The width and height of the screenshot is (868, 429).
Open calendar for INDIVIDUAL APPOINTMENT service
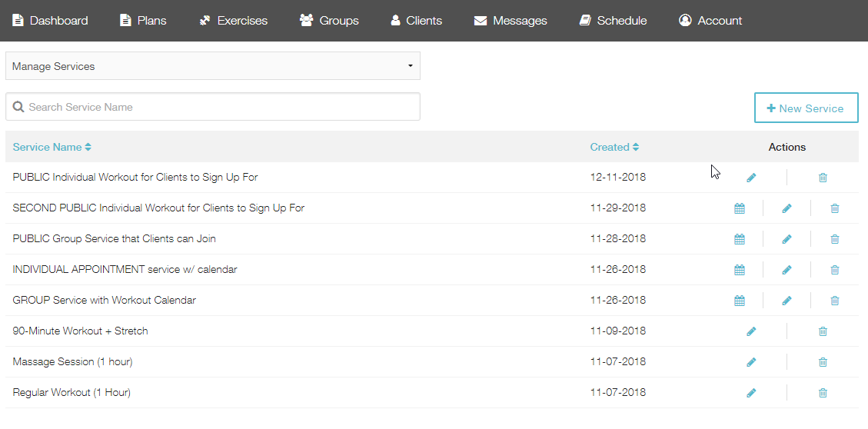(739, 270)
